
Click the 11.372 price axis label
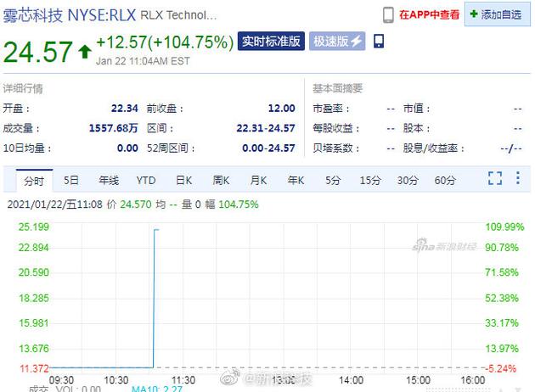click(x=34, y=368)
